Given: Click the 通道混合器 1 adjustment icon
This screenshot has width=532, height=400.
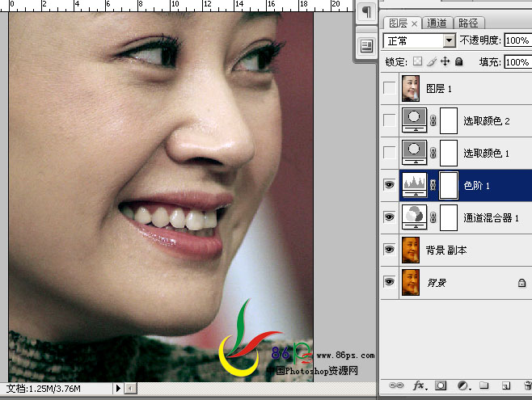Looking at the screenshot, I should 414,217.
